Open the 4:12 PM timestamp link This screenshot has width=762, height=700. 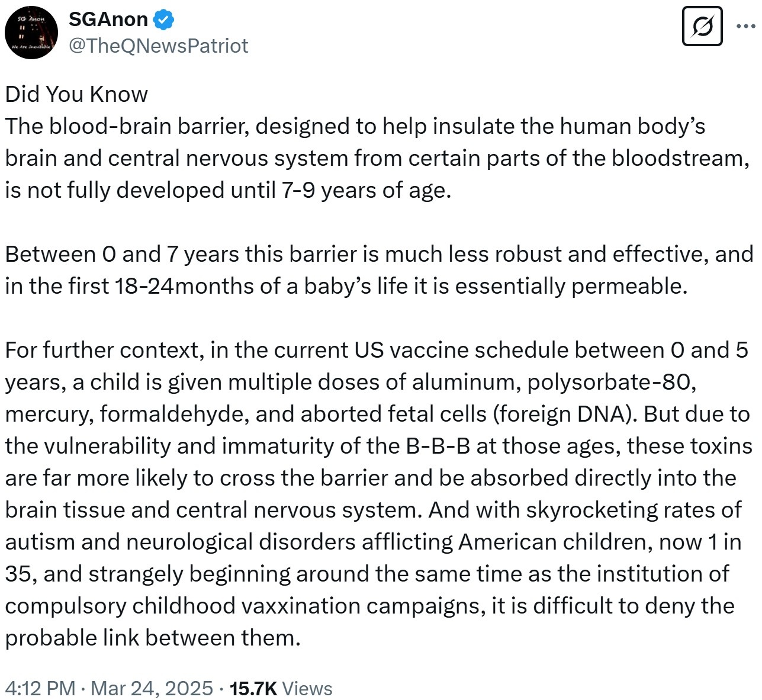pyautogui.click(x=40, y=688)
